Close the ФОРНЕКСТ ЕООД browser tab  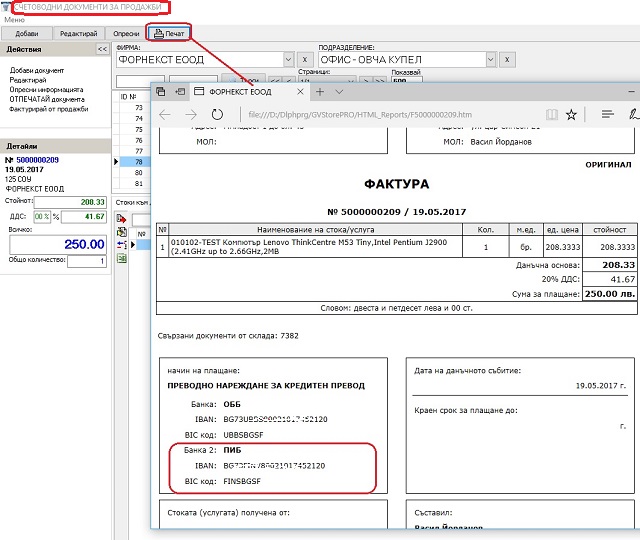[300, 91]
